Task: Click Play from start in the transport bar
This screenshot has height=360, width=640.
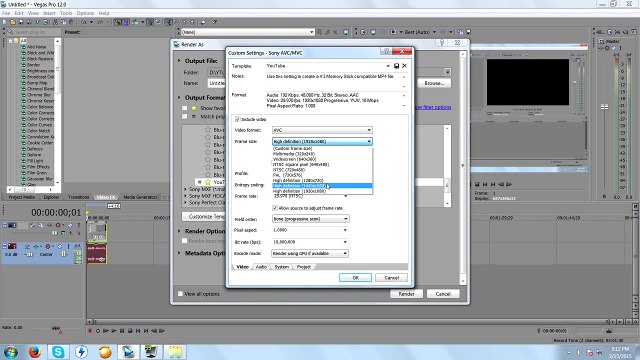Action: [106, 331]
